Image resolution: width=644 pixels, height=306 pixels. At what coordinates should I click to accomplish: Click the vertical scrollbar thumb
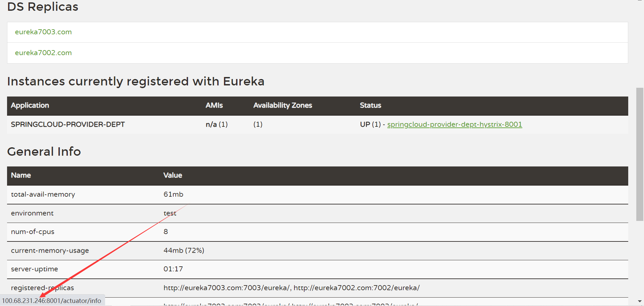pos(640,154)
